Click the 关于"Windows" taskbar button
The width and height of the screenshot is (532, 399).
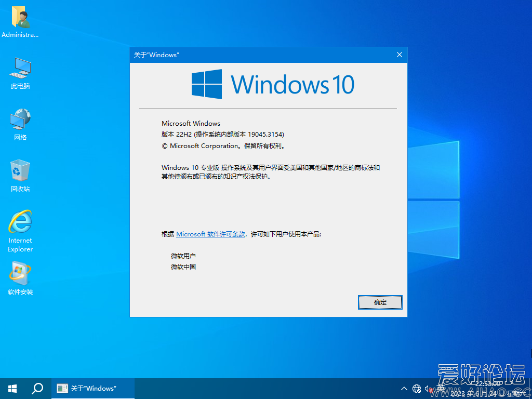(x=93, y=389)
